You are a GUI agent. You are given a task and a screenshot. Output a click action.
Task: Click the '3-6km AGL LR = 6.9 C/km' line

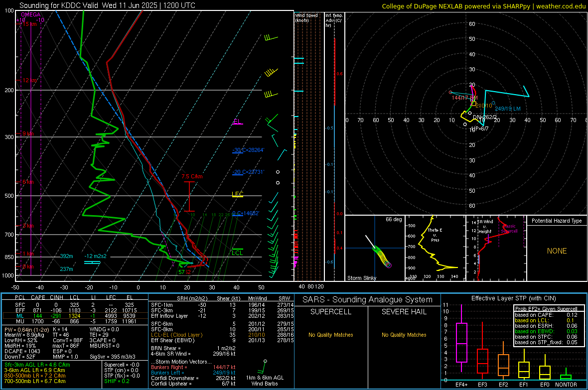tap(34, 370)
